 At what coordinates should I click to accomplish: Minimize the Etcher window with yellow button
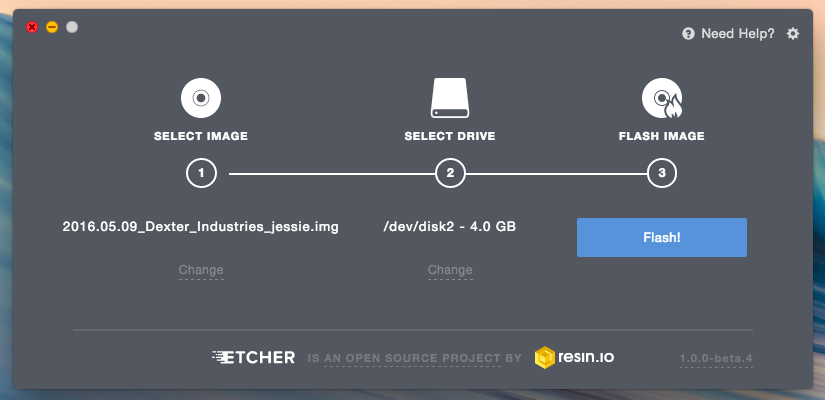[52, 27]
